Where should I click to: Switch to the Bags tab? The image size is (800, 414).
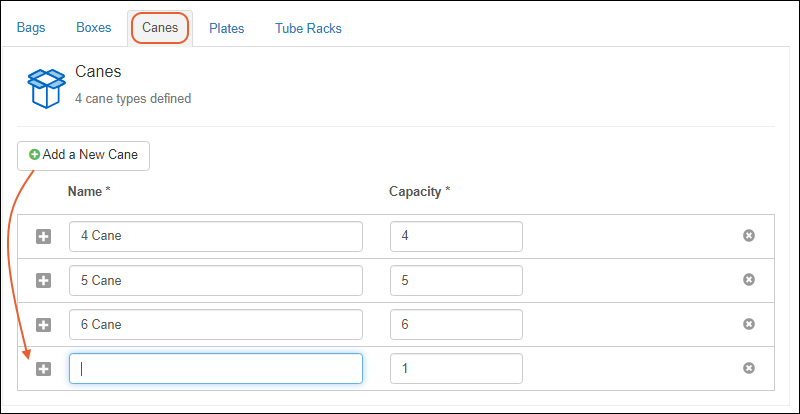point(31,28)
